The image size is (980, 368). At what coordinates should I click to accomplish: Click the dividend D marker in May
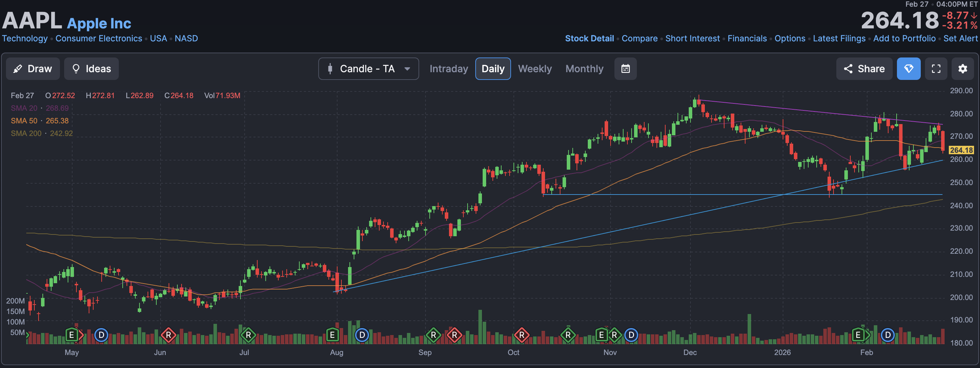pyautogui.click(x=101, y=335)
